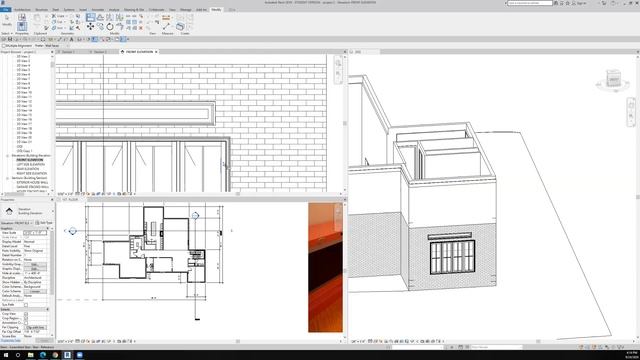Open Microsoft Edge from the taskbar
The image size is (640, 360).
[x=43, y=355]
